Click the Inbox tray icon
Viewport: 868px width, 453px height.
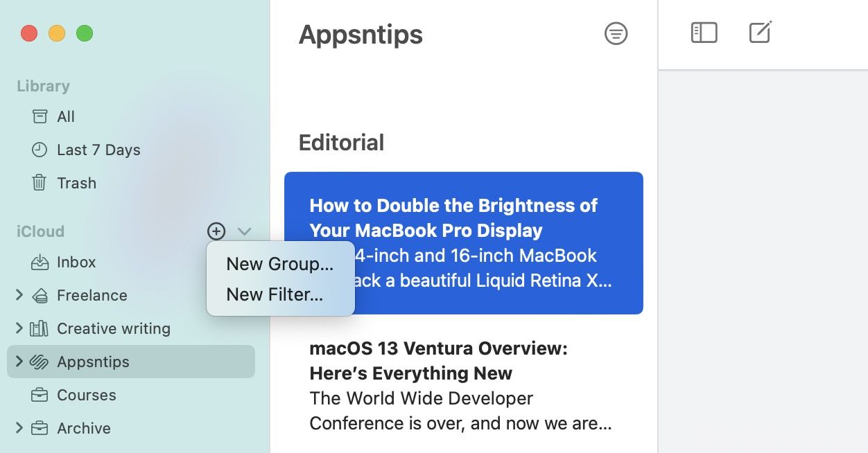click(x=40, y=262)
